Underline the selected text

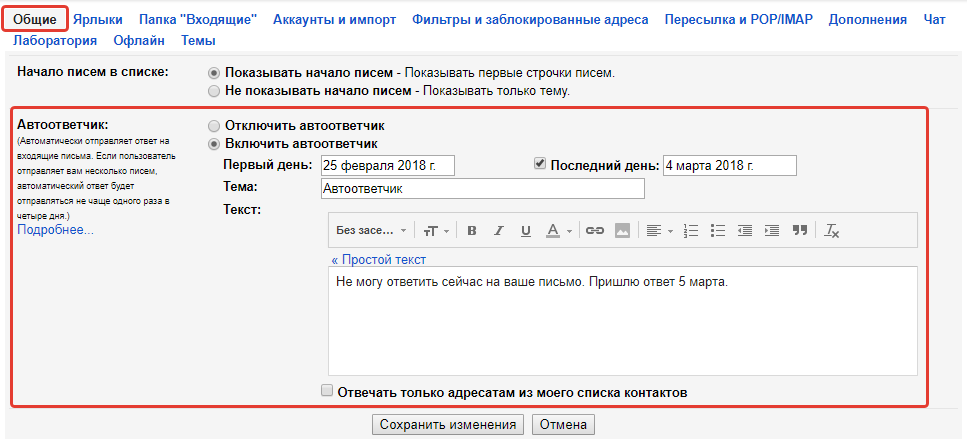coord(525,230)
